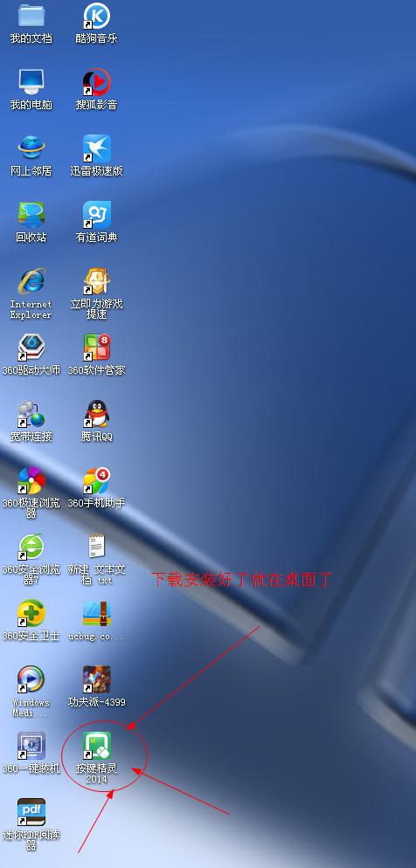This screenshot has width=416, height=868.
Task: Open the 腾讯QQ penguin icon
Action: pos(97,414)
